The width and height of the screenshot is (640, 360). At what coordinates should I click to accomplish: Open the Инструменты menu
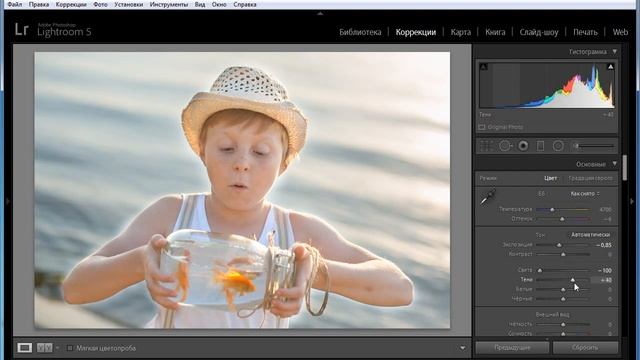(x=169, y=4)
